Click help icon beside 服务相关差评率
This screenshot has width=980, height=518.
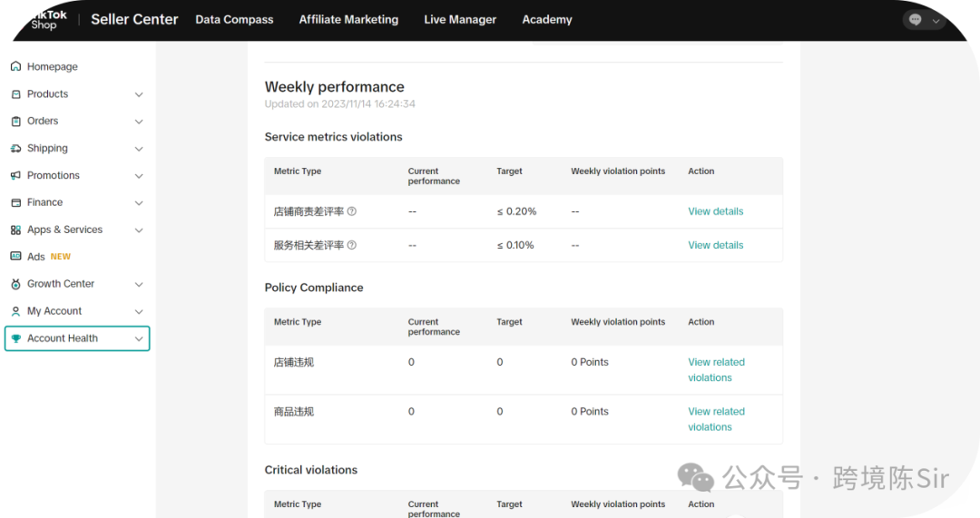tap(352, 245)
